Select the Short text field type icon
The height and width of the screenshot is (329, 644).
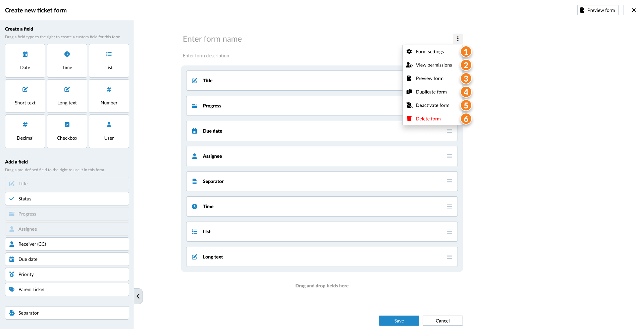click(x=25, y=89)
